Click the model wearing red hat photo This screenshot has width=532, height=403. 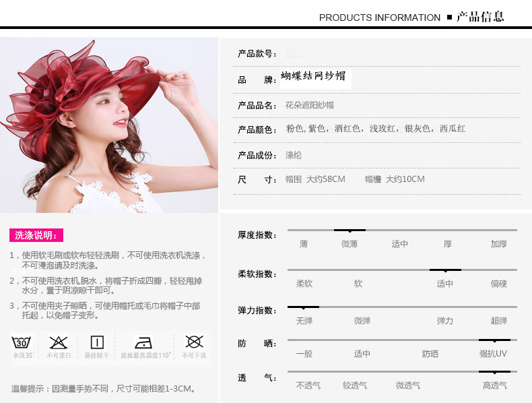tap(109, 125)
